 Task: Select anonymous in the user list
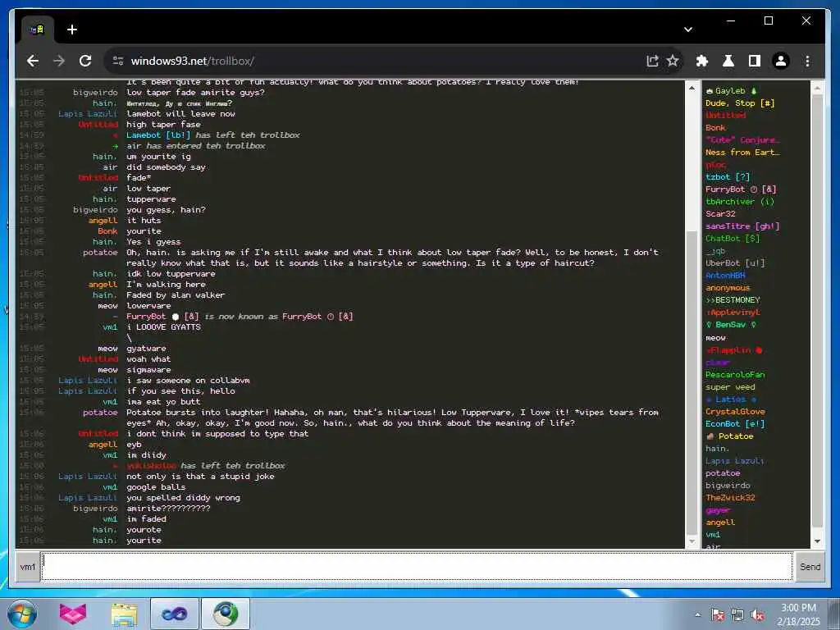728,288
